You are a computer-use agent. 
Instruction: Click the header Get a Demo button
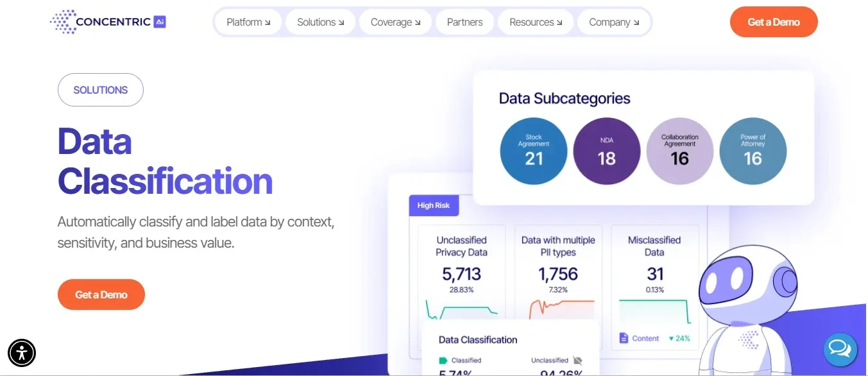(774, 22)
